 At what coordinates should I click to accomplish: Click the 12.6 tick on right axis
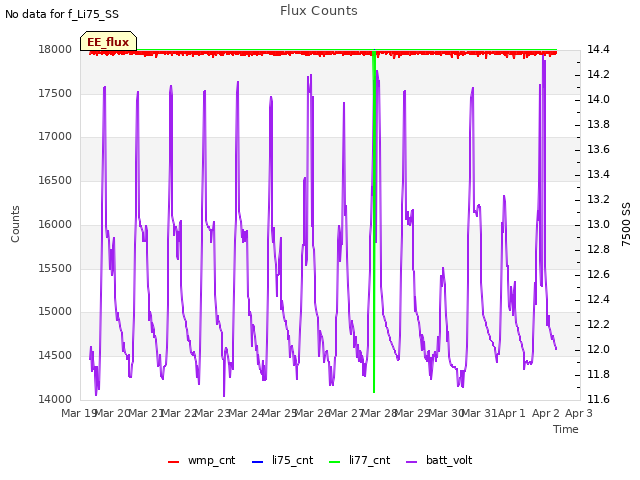point(598,274)
